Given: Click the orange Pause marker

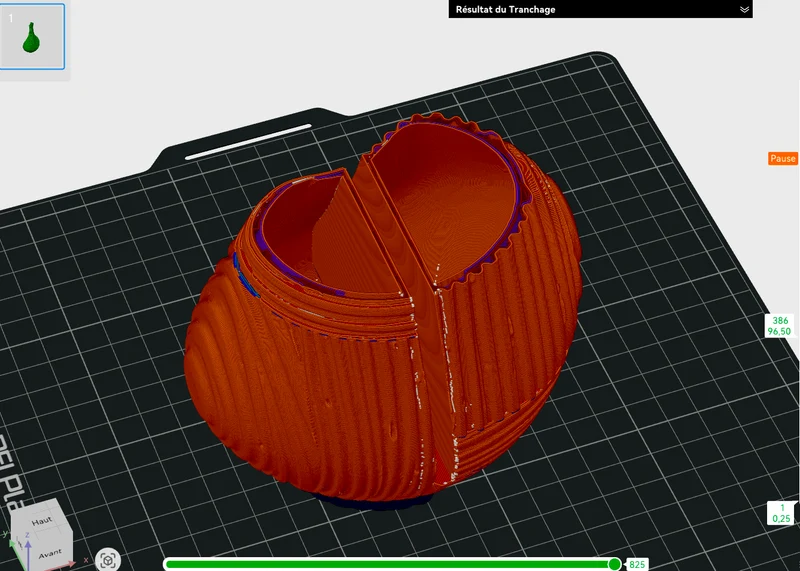Looking at the screenshot, I should tap(783, 159).
